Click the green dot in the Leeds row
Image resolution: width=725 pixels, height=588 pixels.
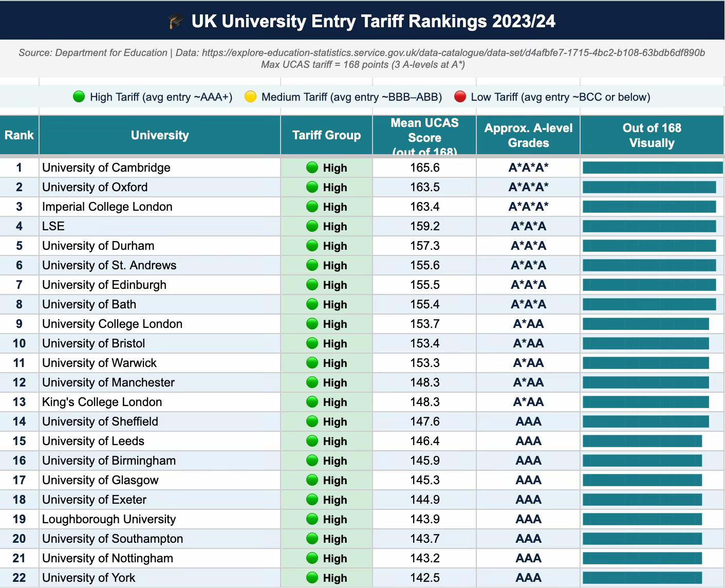[312, 441]
